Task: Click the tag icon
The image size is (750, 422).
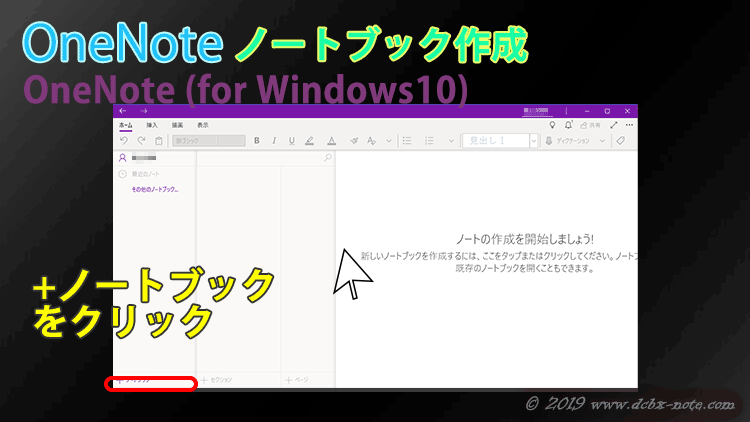Action: (x=621, y=141)
